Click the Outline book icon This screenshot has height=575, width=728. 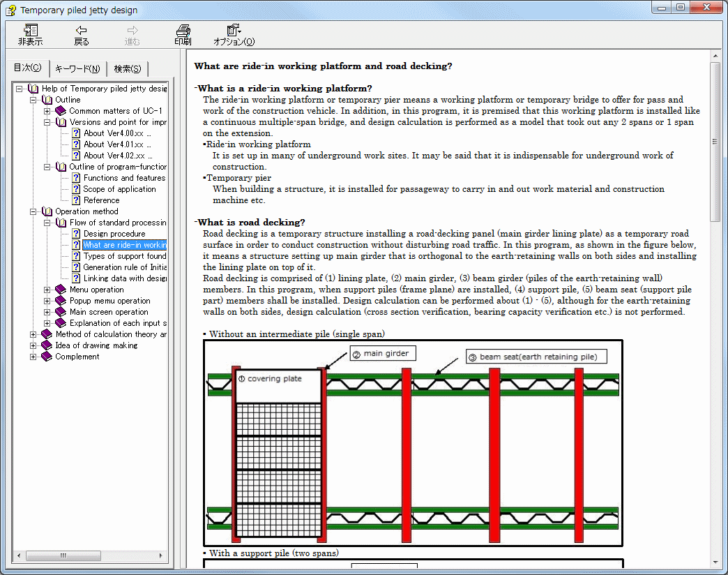(47, 100)
